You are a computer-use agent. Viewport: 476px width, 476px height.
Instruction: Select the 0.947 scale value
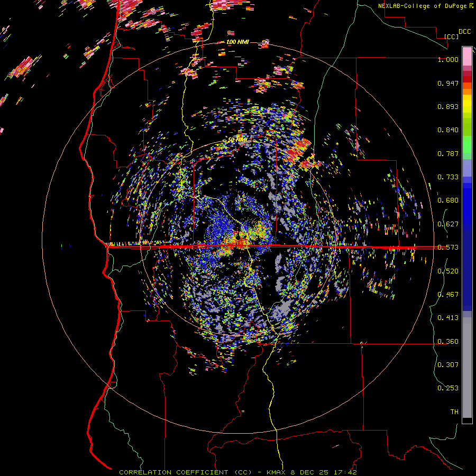448,83
